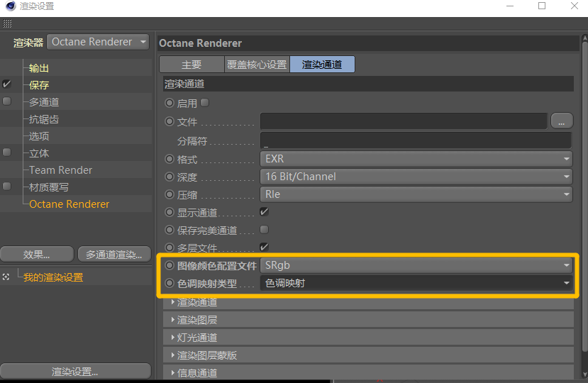Open the 渲染器 Octane Renderer dropdown
The image size is (588, 383).
click(x=98, y=42)
